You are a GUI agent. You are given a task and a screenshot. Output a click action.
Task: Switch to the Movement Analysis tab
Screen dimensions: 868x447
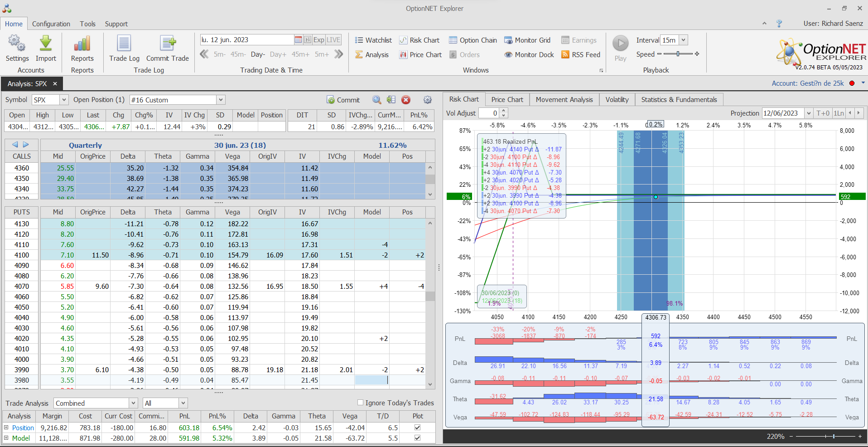pyautogui.click(x=564, y=100)
